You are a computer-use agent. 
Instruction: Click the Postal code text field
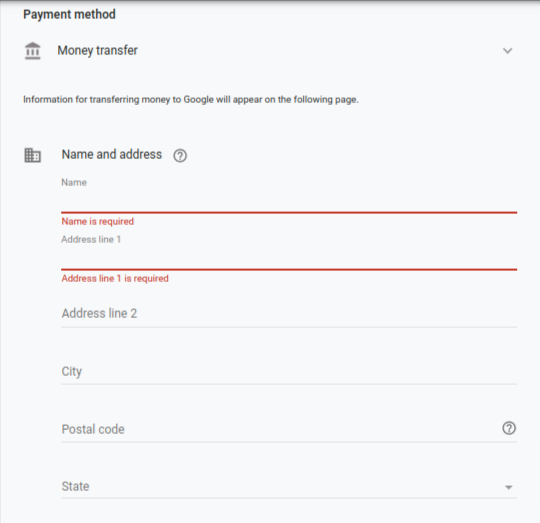click(x=279, y=429)
